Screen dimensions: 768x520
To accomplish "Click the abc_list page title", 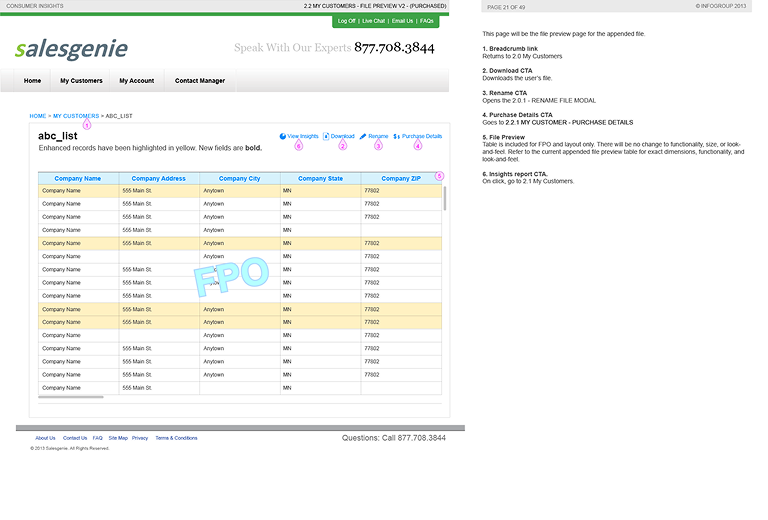I will point(58,136).
